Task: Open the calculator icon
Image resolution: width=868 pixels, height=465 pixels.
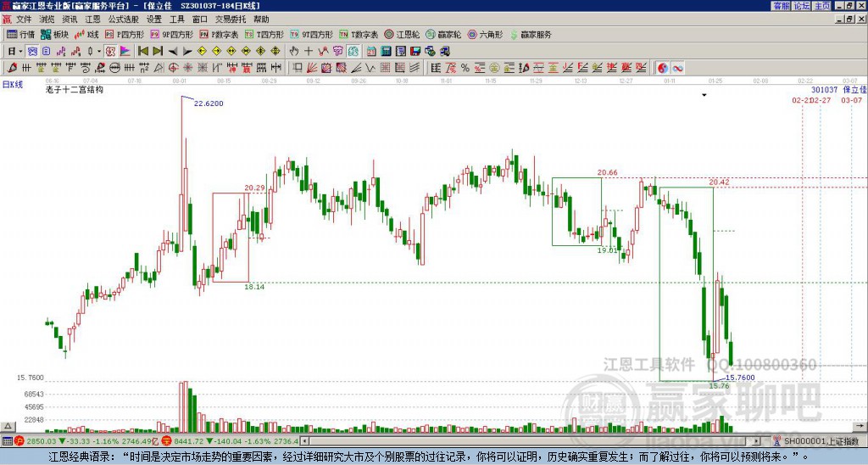Action: pos(386,52)
